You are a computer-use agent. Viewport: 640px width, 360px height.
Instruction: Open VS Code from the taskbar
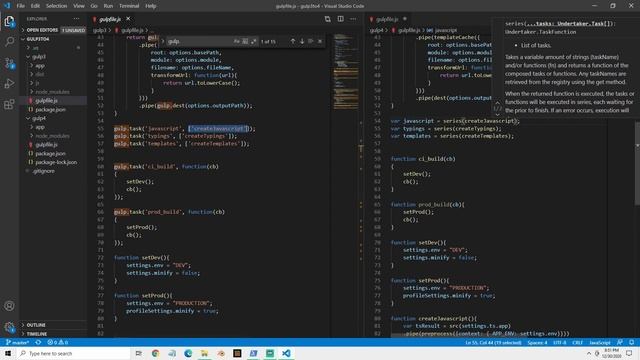[286, 353]
